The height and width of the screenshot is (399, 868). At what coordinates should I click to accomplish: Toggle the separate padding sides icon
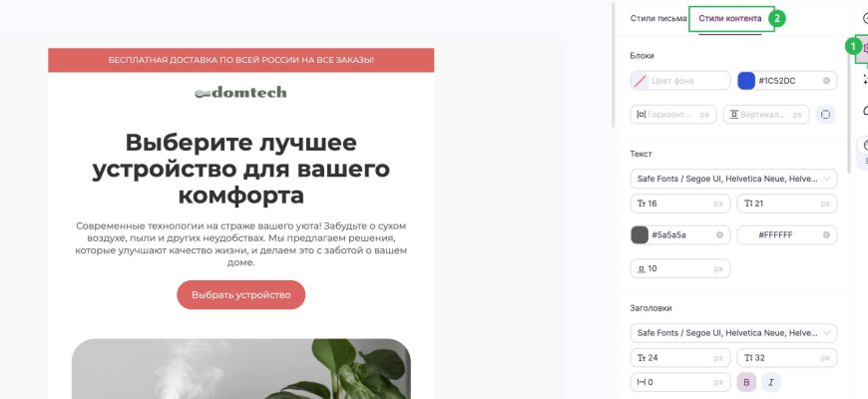pyautogui.click(x=825, y=115)
